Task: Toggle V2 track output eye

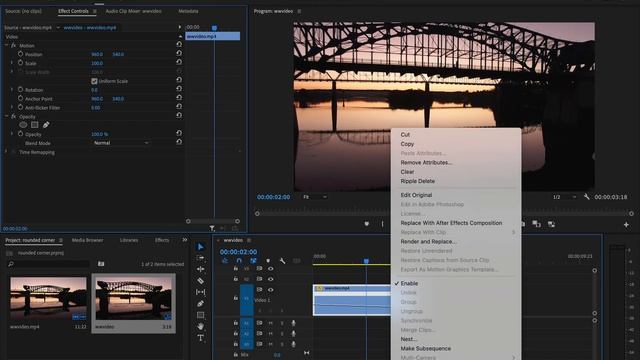Action: point(270,279)
